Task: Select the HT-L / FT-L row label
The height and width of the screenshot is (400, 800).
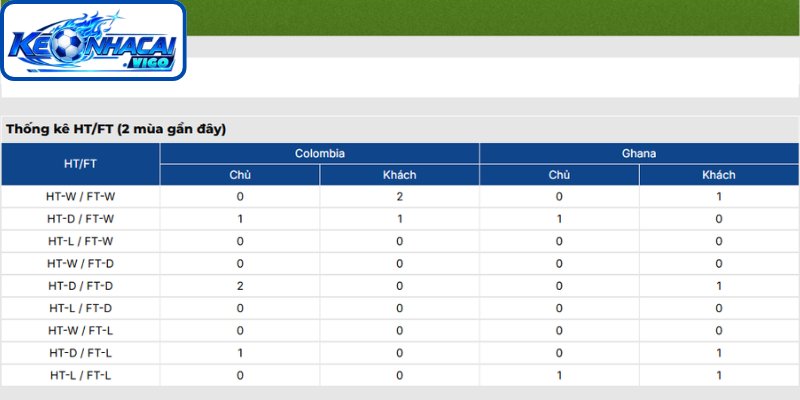Action: coord(81,376)
